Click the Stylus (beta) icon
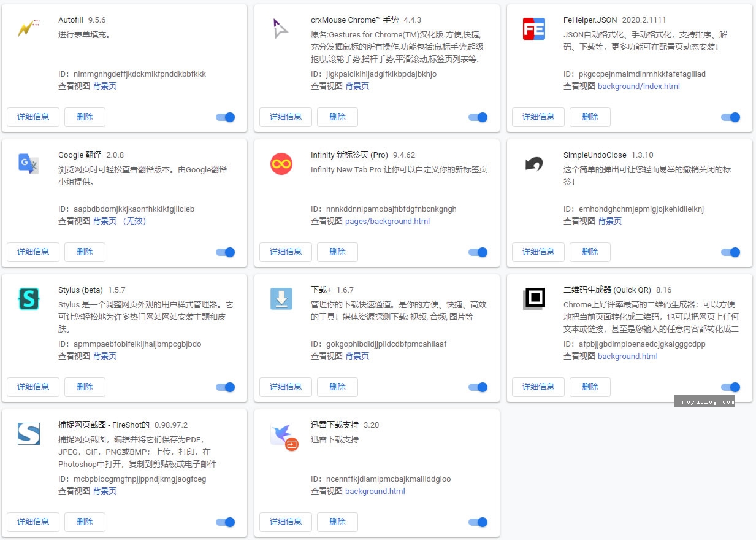Viewport: 756px width, 540px height. point(29,299)
